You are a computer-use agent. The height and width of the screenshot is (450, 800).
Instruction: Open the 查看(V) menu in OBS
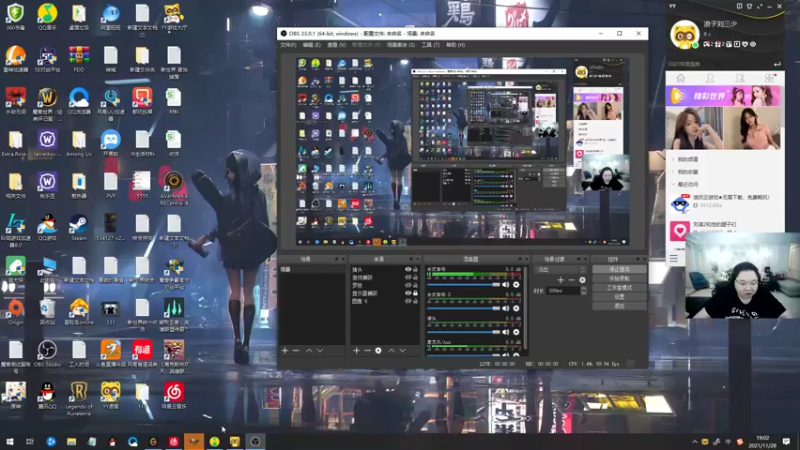pyautogui.click(x=336, y=45)
